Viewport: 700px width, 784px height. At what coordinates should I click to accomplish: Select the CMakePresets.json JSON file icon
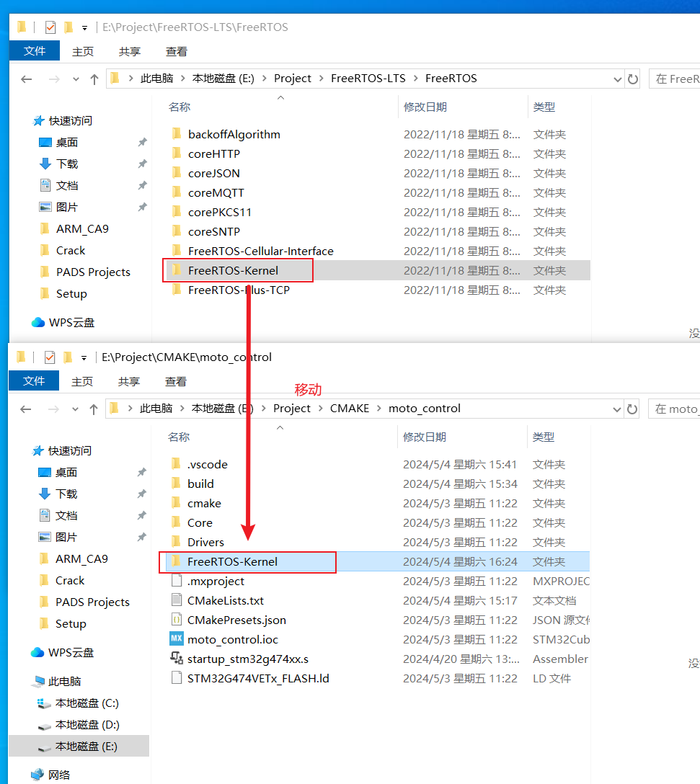(178, 619)
